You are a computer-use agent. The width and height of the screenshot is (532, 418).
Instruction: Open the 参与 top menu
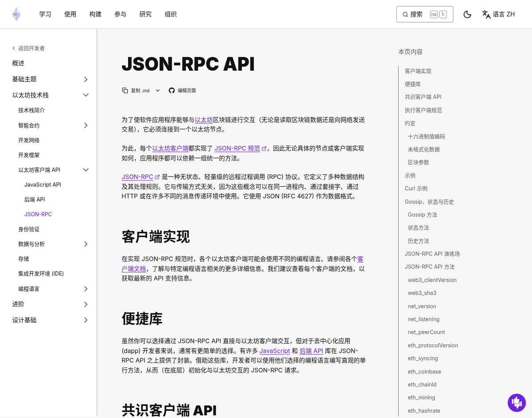pyautogui.click(x=120, y=14)
